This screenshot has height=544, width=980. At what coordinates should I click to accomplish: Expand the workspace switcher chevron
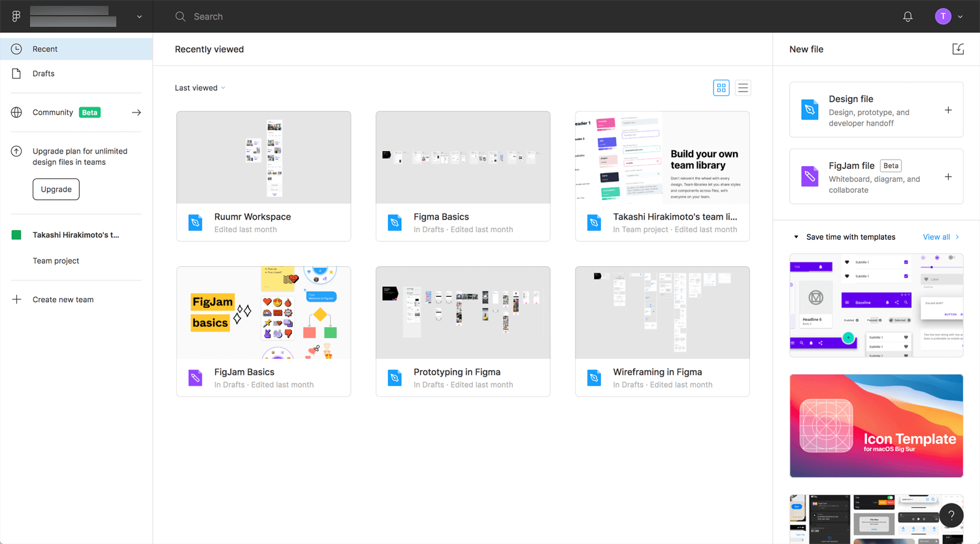(139, 17)
